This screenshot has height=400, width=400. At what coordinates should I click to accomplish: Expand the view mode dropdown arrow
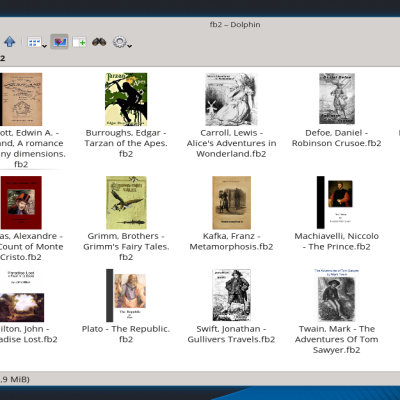[x=44, y=46]
